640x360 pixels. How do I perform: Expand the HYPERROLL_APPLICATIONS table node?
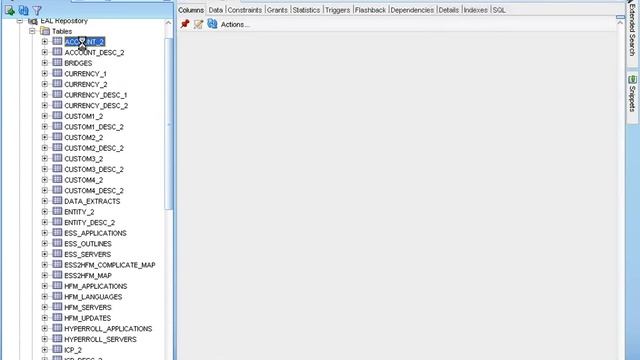(44, 328)
